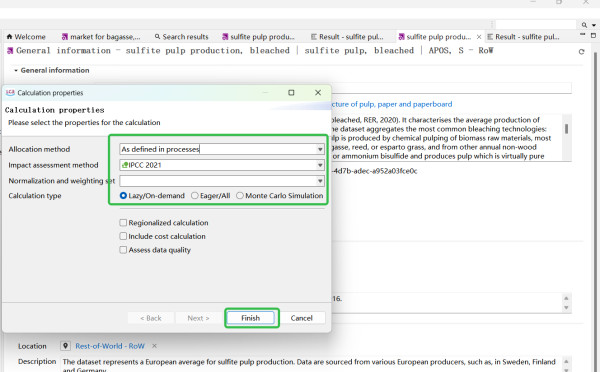
Task: Click the down arrow of the lower text field scrollbar
Action: coord(566,308)
